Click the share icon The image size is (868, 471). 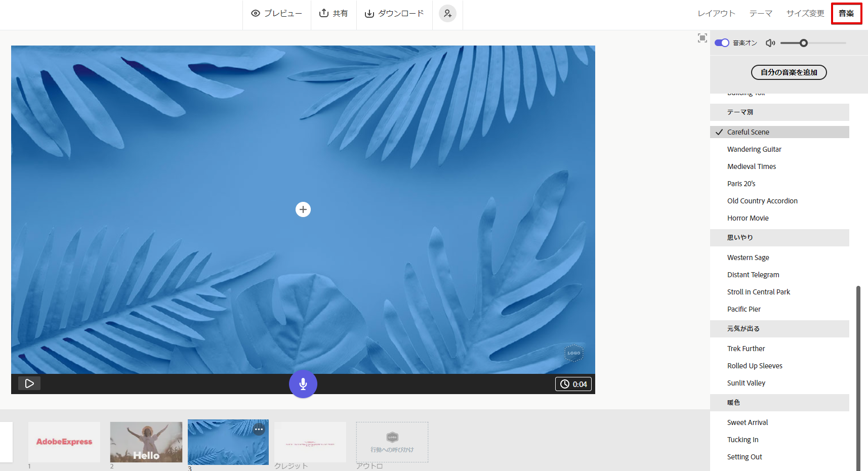click(324, 13)
